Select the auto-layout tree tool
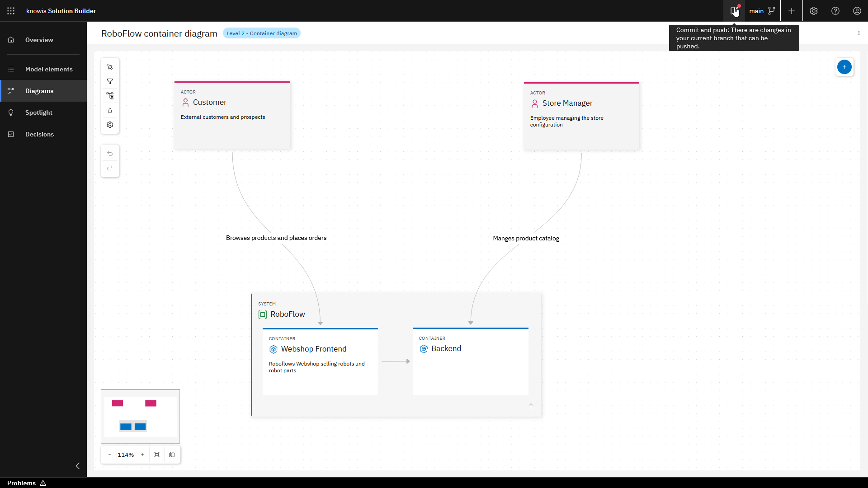868x488 pixels. click(x=110, y=95)
